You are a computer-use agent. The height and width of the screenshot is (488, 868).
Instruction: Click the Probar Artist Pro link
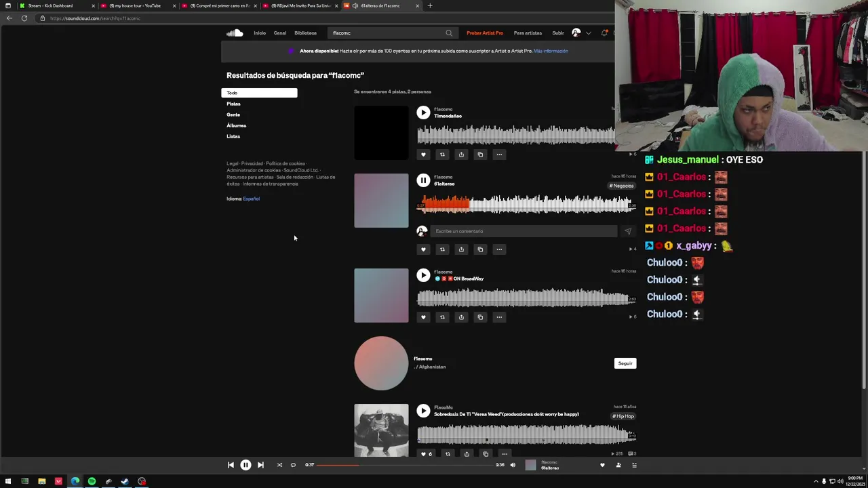coord(485,33)
